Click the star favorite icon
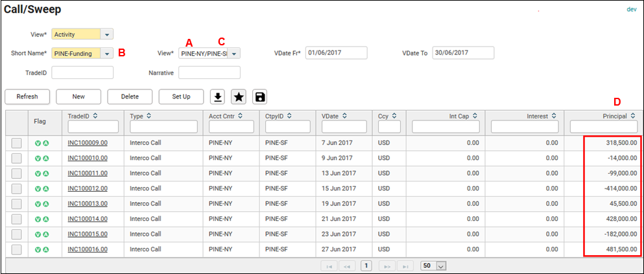Image resolution: width=644 pixels, height=274 pixels. coord(239,97)
